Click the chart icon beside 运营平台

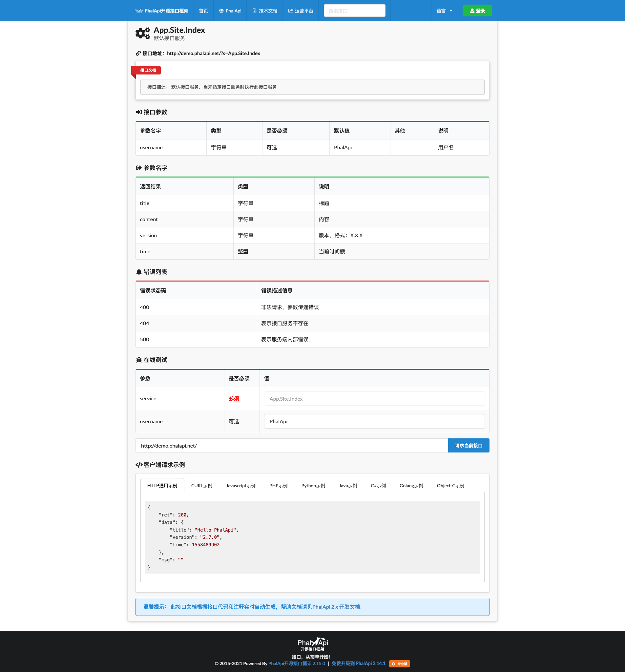290,11
